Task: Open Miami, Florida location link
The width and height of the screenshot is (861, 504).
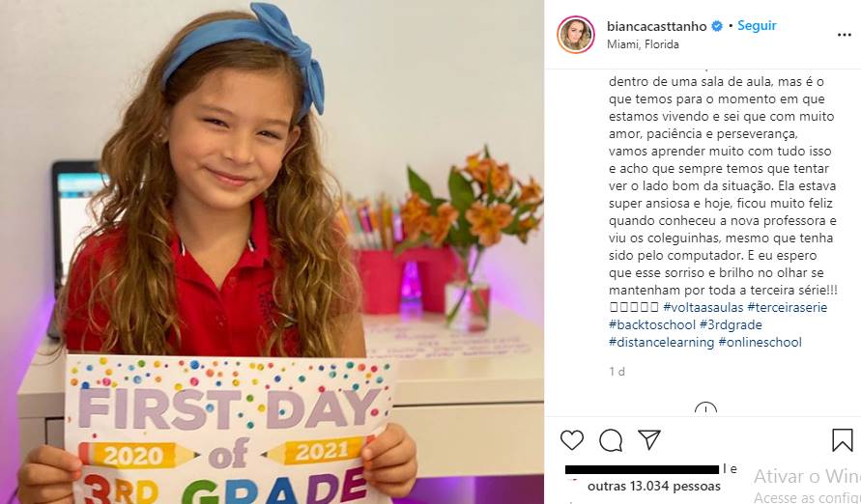Action: [x=643, y=44]
